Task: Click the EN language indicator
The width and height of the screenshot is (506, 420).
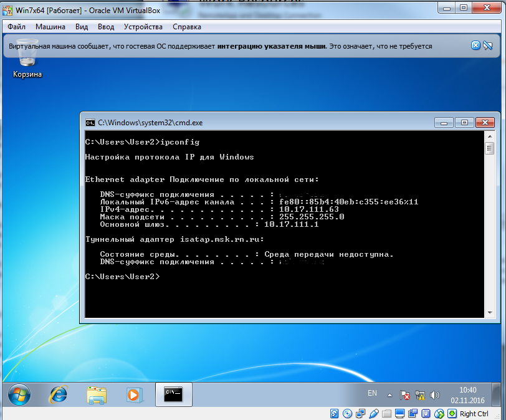Action: pyautogui.click(x=372, y=393)
